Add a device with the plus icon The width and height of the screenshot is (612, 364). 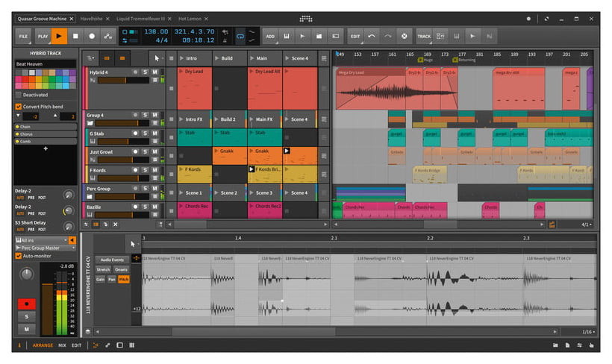click(46, 148)
